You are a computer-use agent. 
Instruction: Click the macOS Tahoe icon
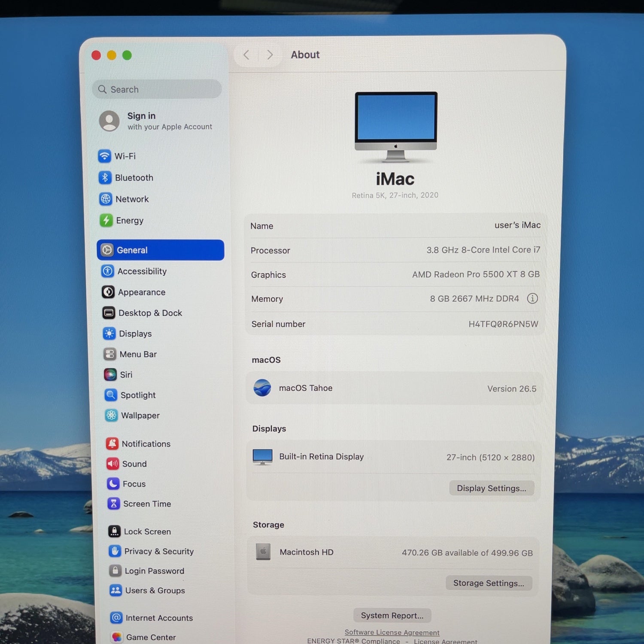(262, 388)
